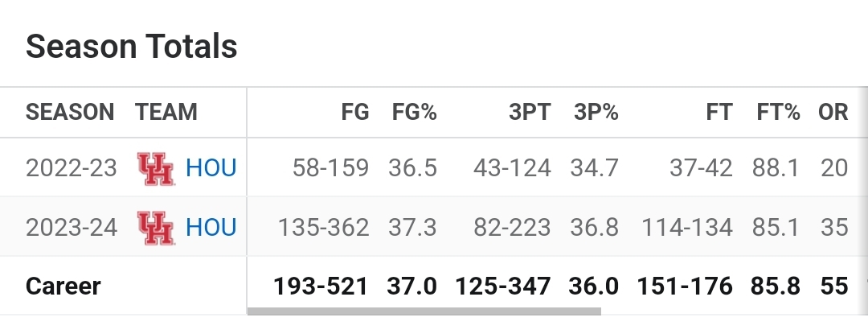Select career field goals value 193-521
Viewport: 868px width, 334px height.
click(321, 287)
